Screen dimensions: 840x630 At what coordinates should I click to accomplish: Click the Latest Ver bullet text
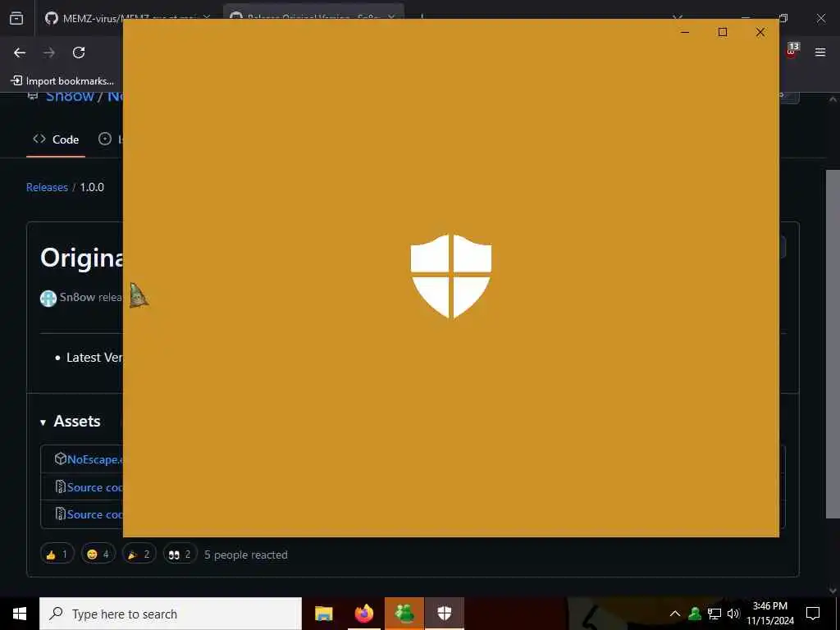(x=94, y=358)
